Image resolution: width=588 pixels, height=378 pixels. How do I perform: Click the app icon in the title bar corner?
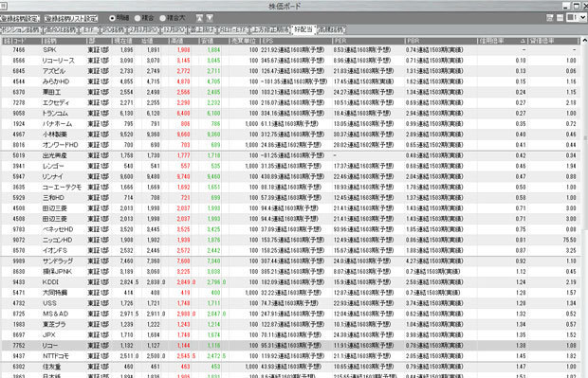(4, 6)
